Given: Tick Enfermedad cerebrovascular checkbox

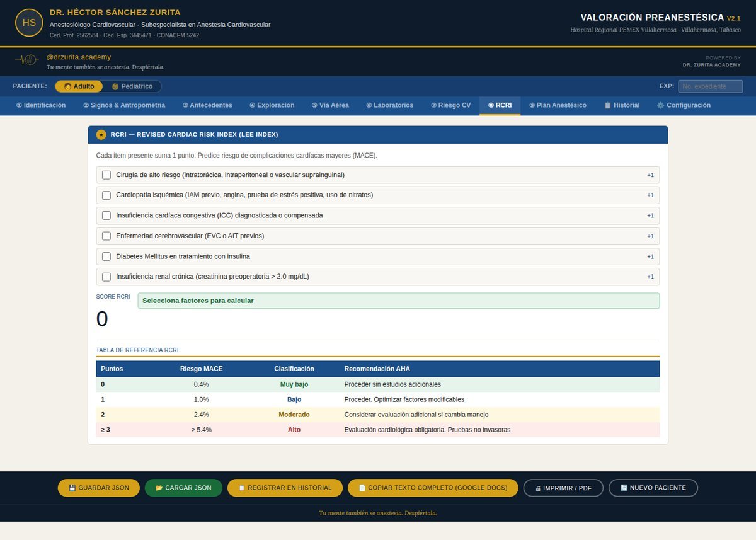Looking at the screenshot, I should (106, 236).
